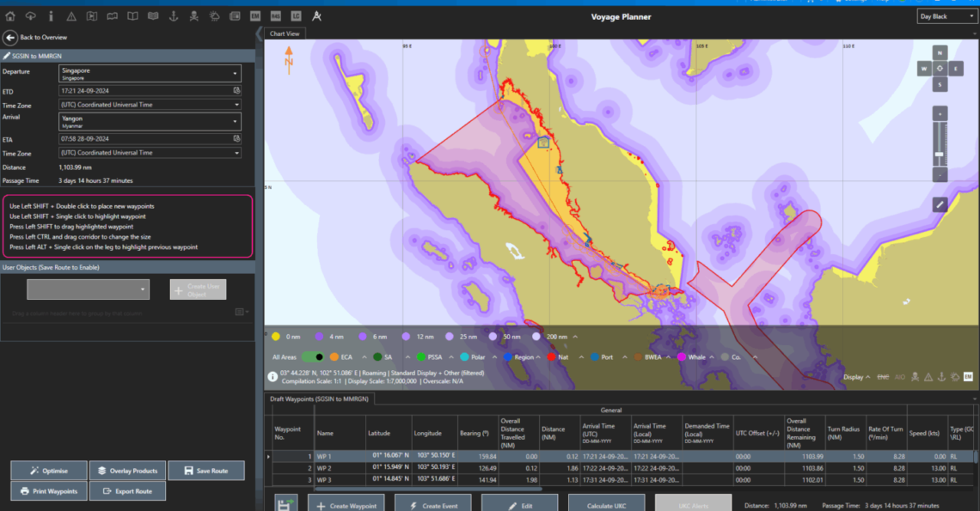The width and height of the screenshot is (980, 511).
Task: Open the Day Black theme dropdown
Action: click(945, 16)
